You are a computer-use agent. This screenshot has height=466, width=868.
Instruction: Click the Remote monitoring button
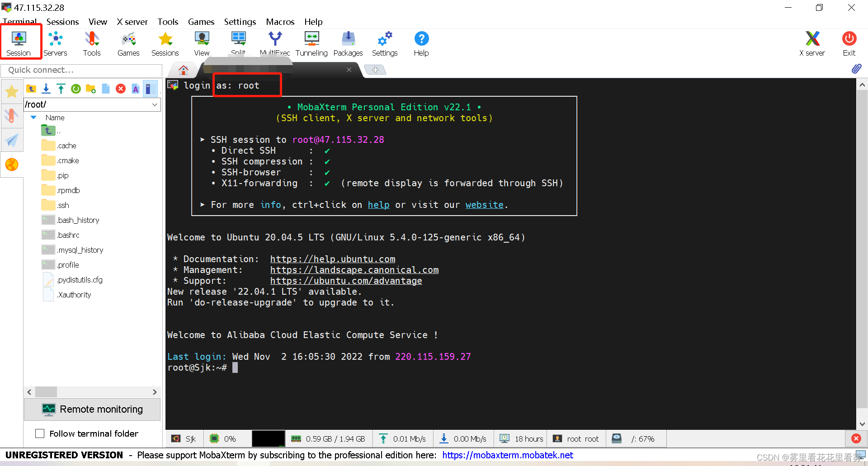tap(92, 409)
